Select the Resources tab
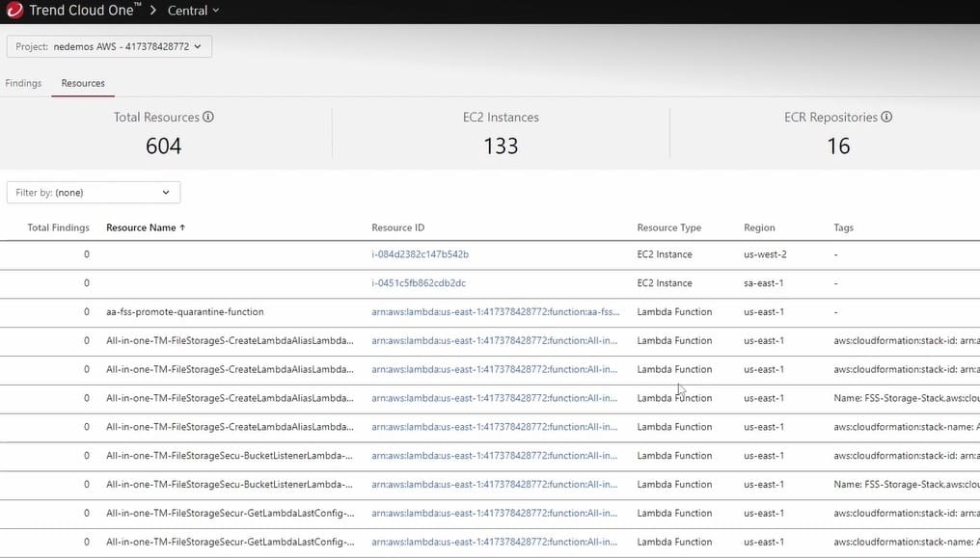 pyautogui.click(x=83, y=83)
